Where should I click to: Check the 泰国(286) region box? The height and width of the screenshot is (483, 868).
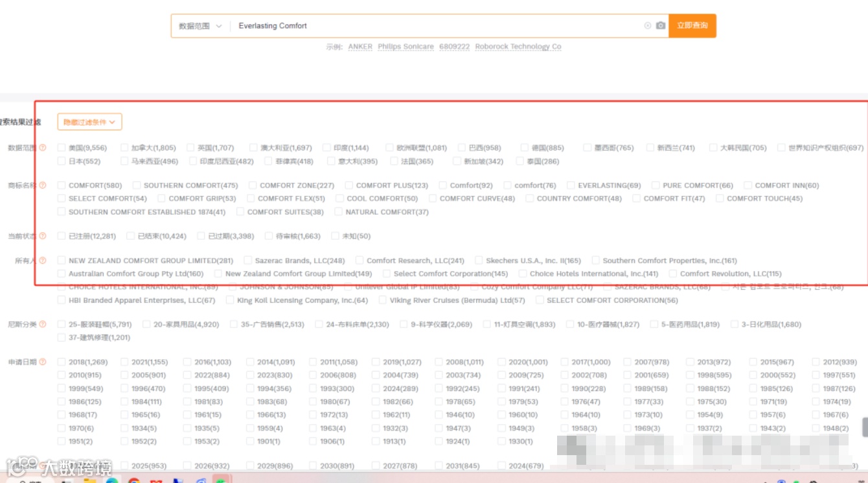pyautogui.click(x=520, y=161)
